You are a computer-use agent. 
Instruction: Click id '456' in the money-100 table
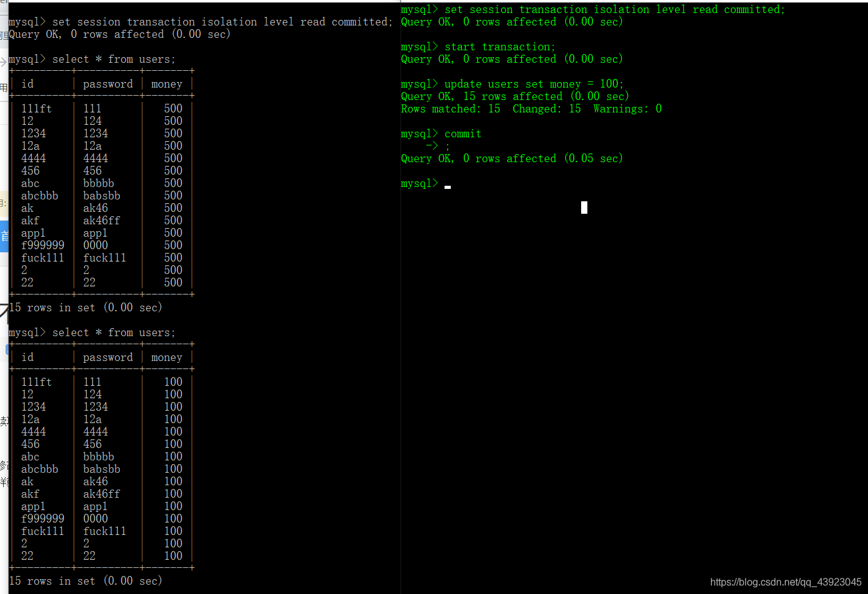(30, 444)
